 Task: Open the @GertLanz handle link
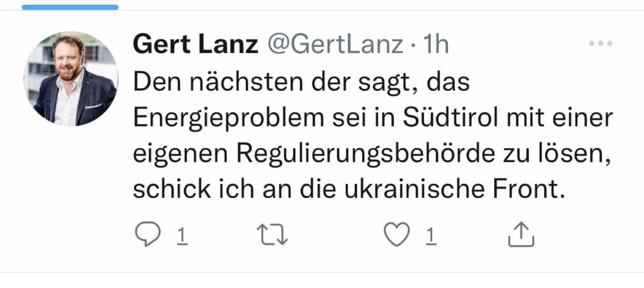334,45
